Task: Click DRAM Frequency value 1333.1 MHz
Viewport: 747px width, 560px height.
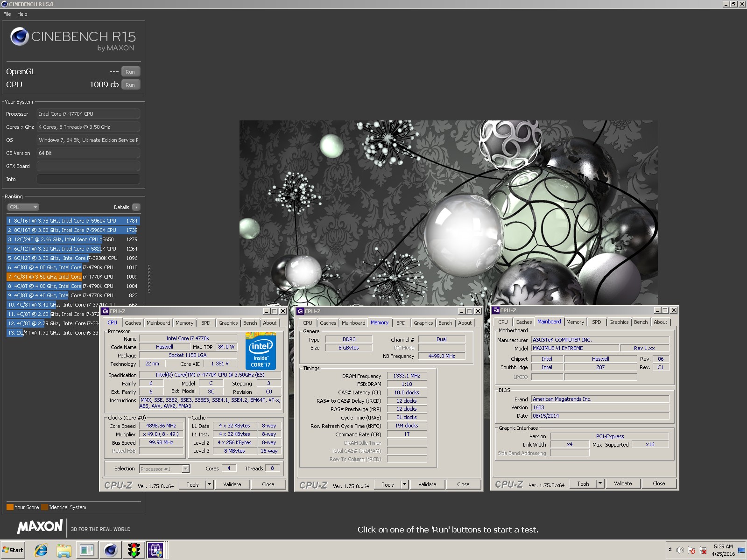Action: 407,376
